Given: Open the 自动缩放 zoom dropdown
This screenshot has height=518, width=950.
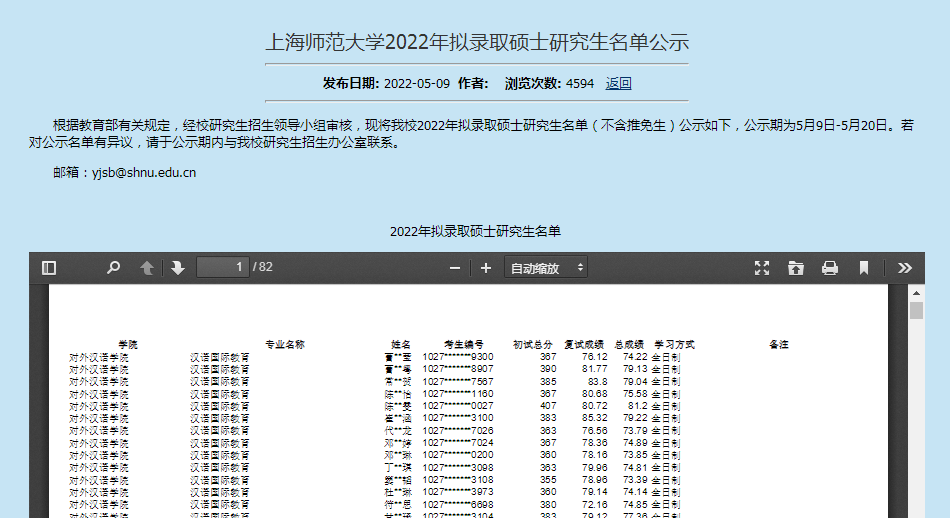Looking at the screenshot, I should point(547,268).
